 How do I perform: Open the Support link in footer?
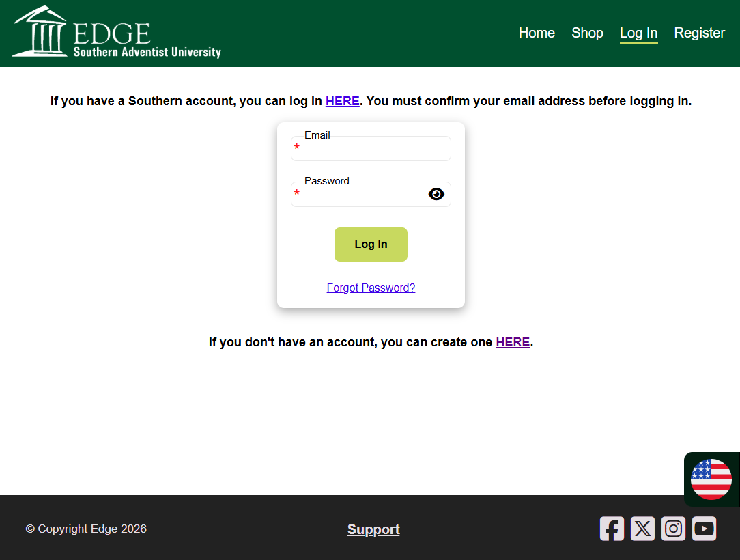coord(373,529)
